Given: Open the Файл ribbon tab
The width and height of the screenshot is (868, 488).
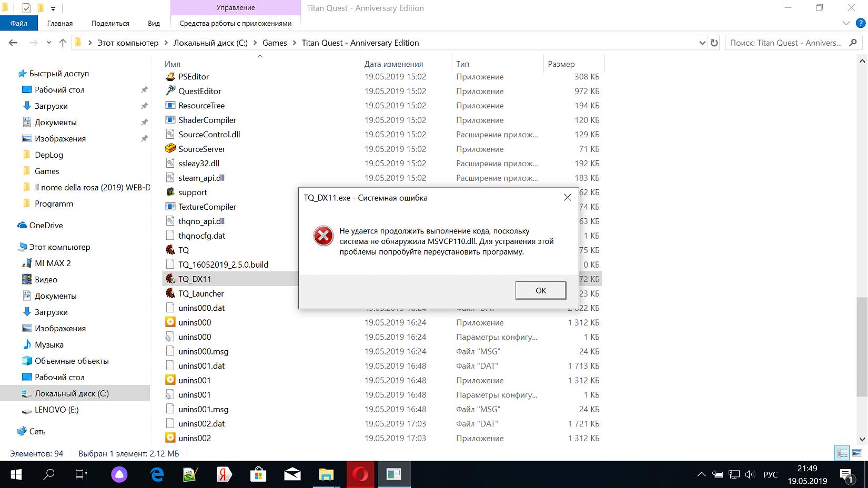Looking at the screenshot, I should (19, 23).
